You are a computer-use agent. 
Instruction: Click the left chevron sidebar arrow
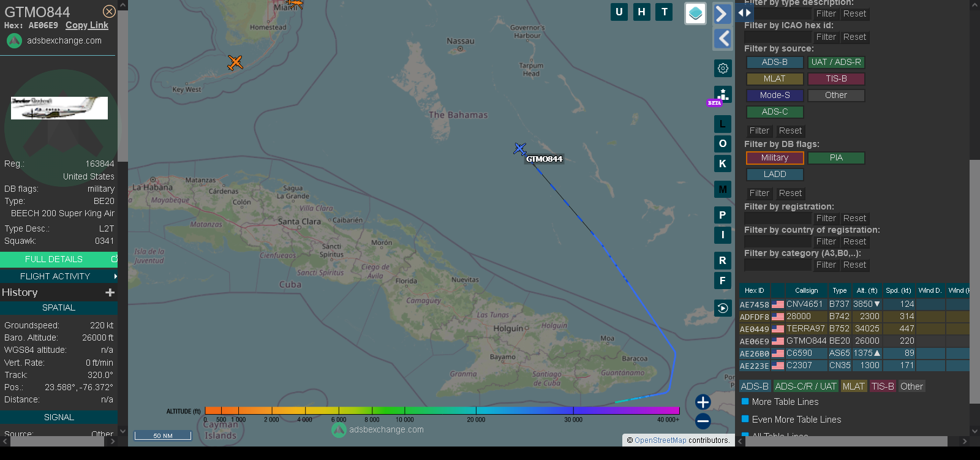(723, 39)
